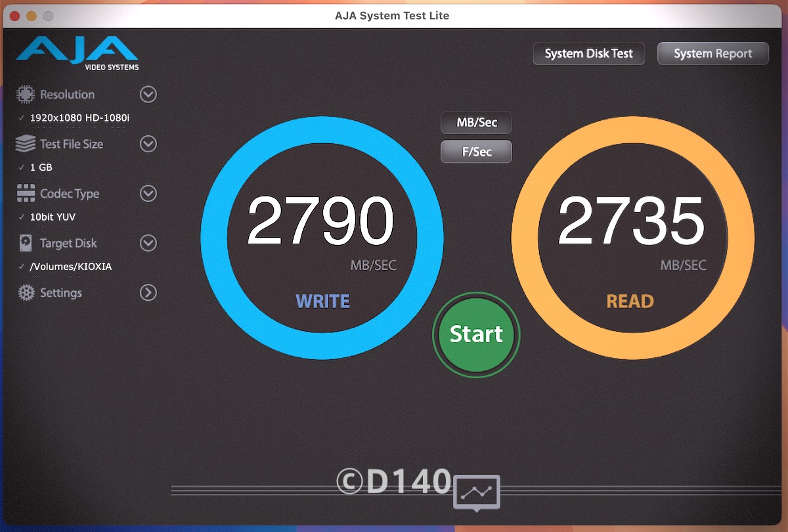
Task: Expand the Test File Size dropdown
Action: pos(148,144)
